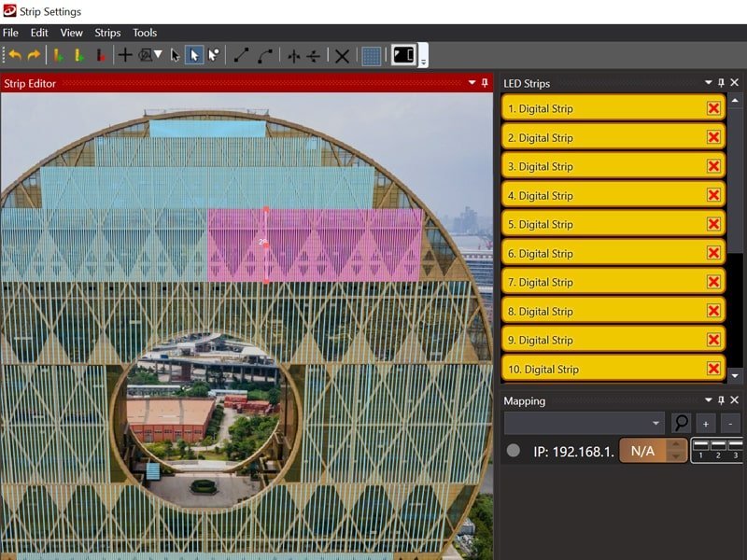Select 6. Digital Strip in list

(x=613, y=253)
